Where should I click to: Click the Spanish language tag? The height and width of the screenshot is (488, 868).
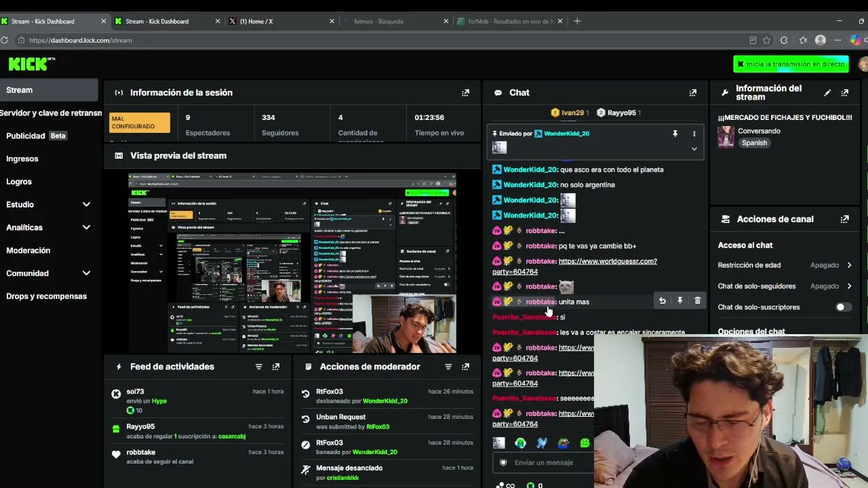pos(754,143)
